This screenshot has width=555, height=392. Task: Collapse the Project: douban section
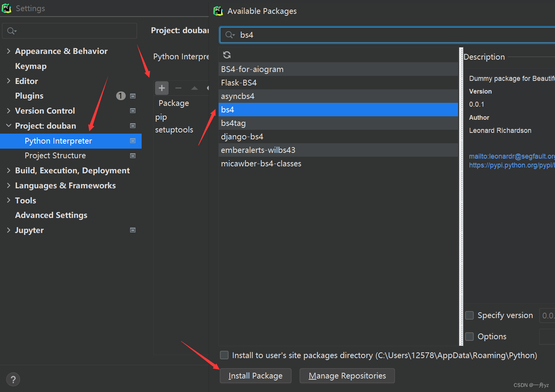[x=8, y=126]
